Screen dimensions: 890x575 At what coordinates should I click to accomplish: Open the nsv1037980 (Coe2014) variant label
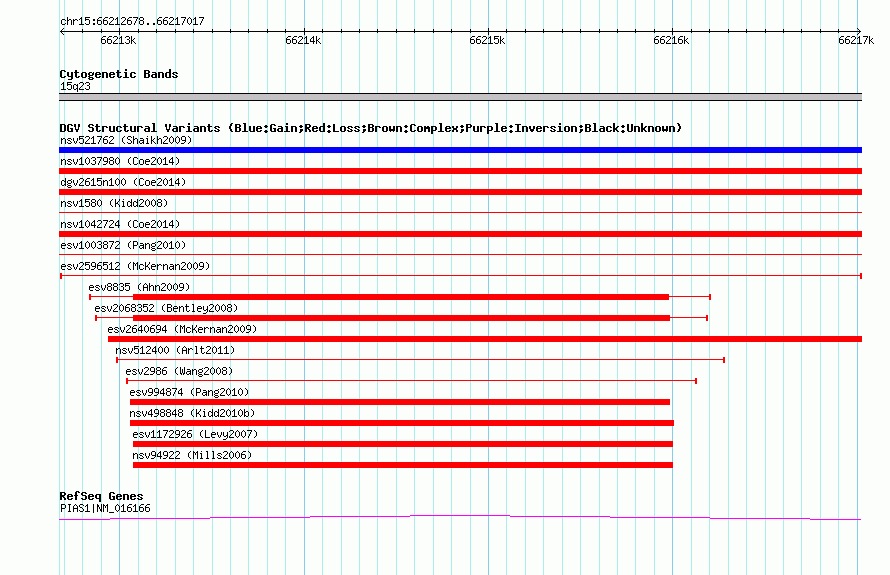point(120,161)
